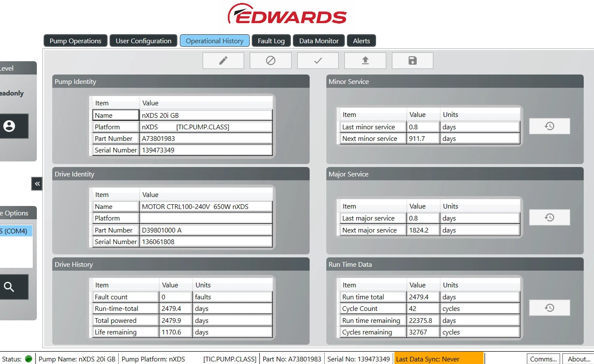Click the Run Time Data panel header

[x=455, y=264]
